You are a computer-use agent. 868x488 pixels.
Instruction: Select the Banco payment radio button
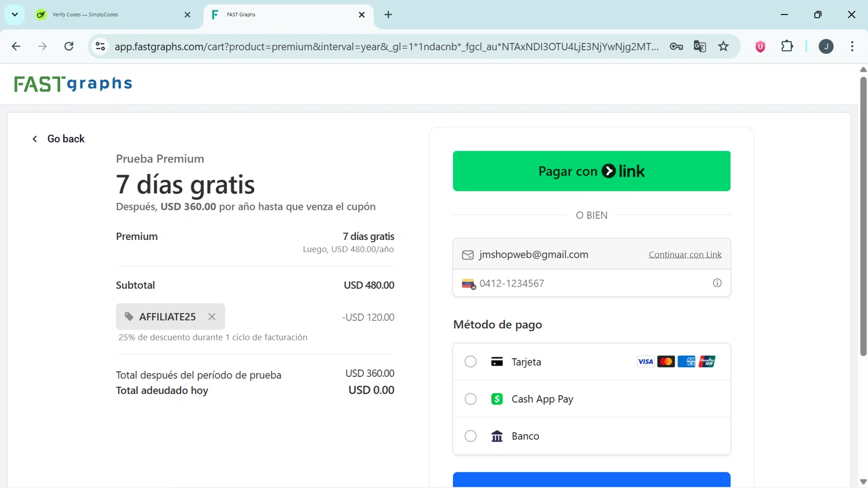pos(470,436)
